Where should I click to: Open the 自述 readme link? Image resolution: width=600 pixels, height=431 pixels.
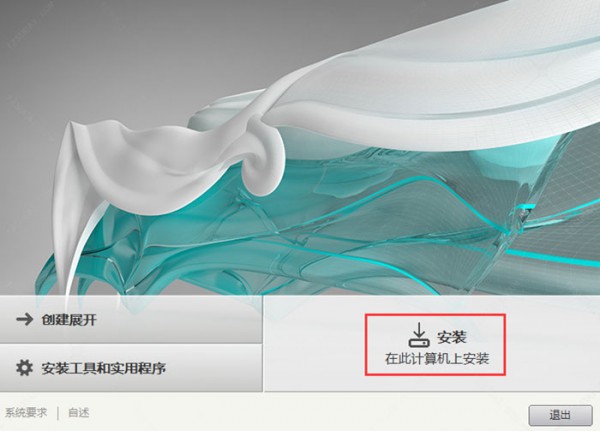[x=78, y=412]
